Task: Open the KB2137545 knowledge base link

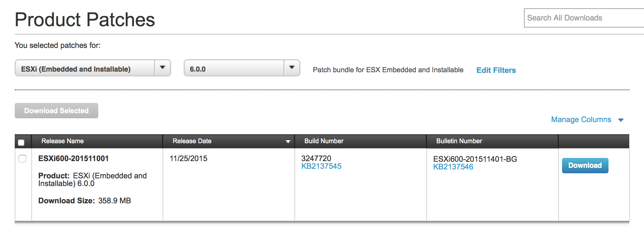Action: [x=321, y=166]
